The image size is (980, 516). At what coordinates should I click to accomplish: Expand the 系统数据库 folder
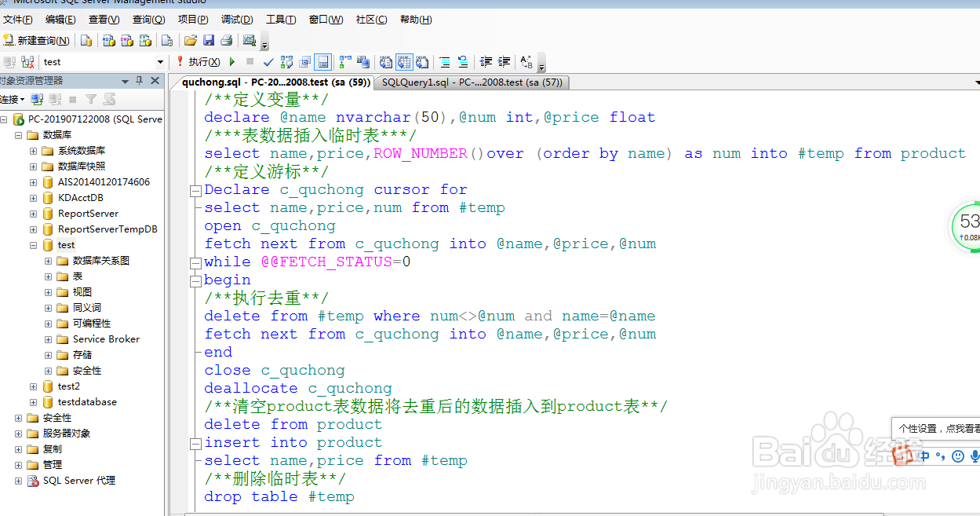point(33,151)
